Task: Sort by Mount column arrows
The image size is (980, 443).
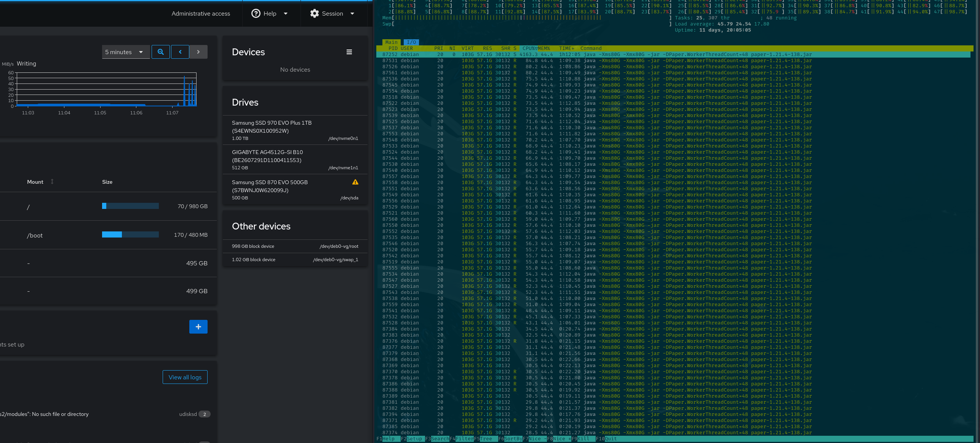Action: pos(52,182)
